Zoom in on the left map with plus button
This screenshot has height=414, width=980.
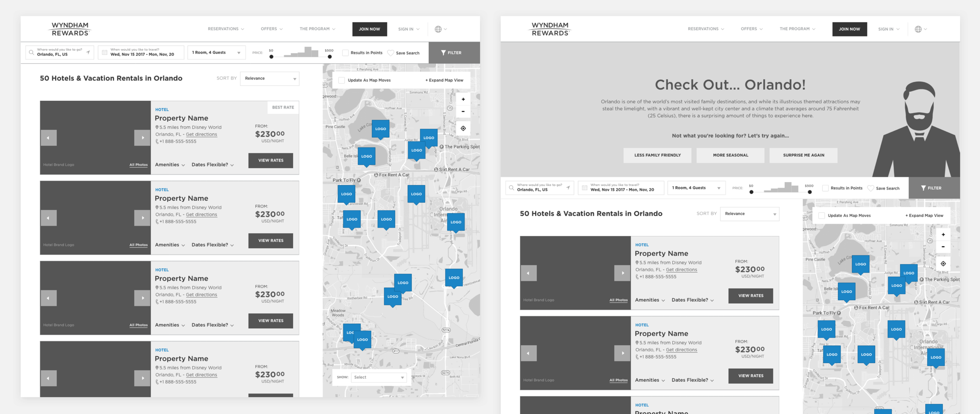point(463,99)
